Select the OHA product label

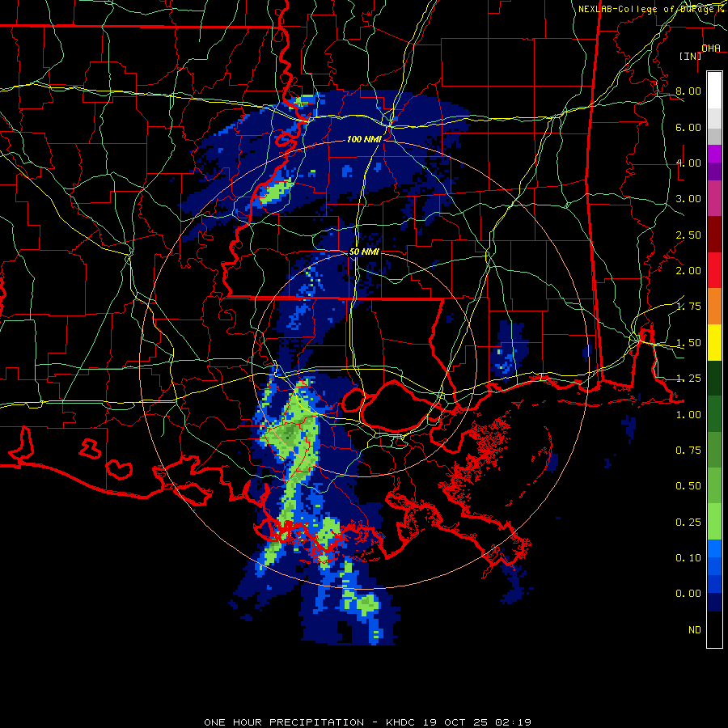tap(711, 48)
